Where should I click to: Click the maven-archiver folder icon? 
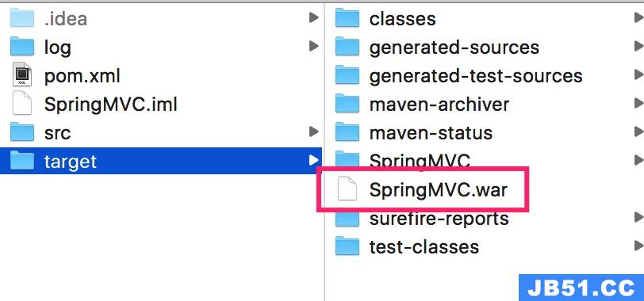(347, 104)
